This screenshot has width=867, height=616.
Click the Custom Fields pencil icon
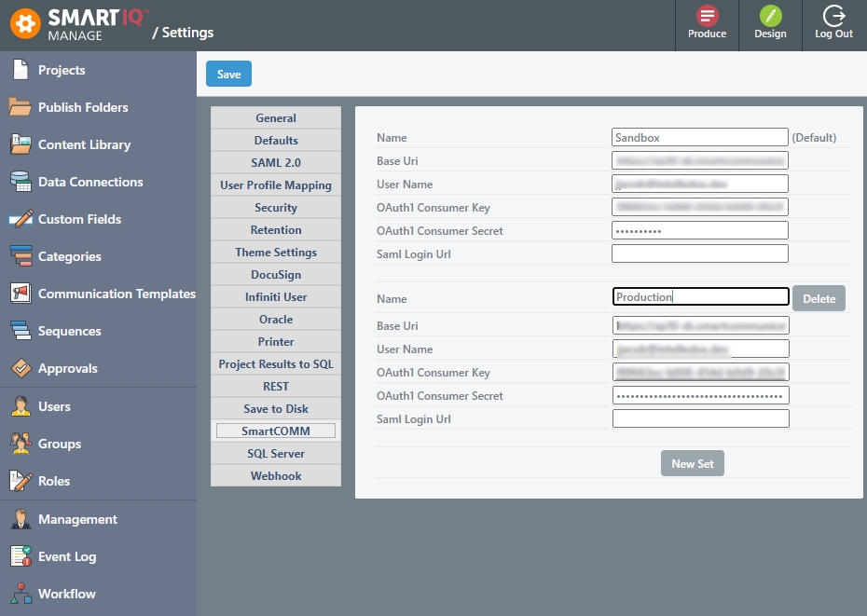click(x=21, y=219)
